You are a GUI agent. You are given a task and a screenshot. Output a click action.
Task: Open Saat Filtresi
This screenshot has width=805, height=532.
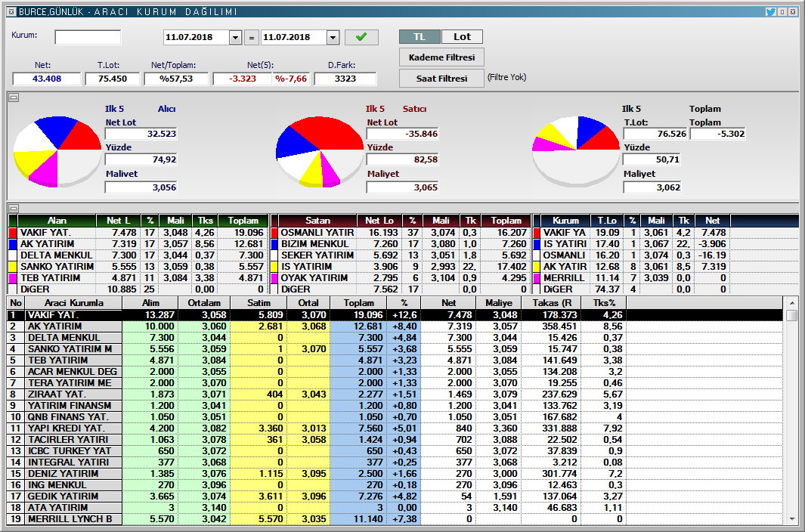(x=441, y=79)
